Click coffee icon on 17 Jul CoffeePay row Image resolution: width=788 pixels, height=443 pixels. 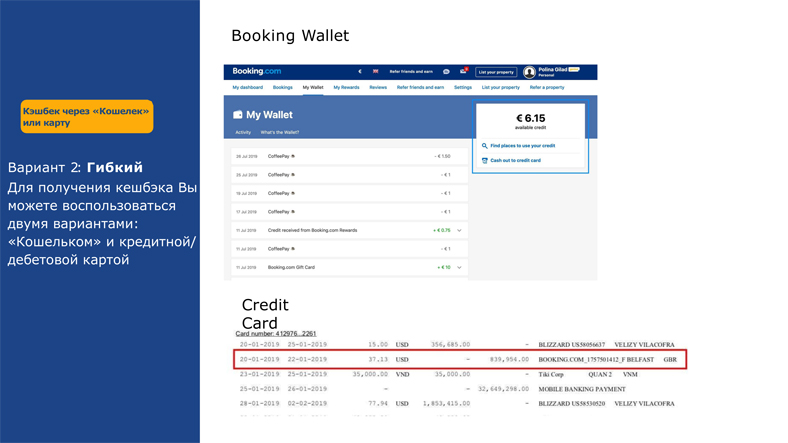pos(293,212)
